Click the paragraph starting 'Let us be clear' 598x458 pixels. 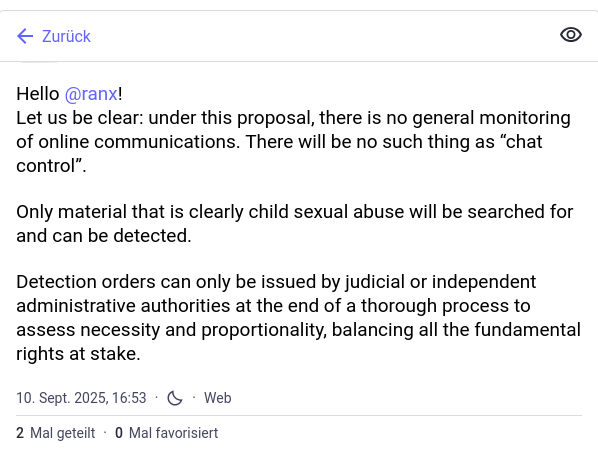coord(294,141)
